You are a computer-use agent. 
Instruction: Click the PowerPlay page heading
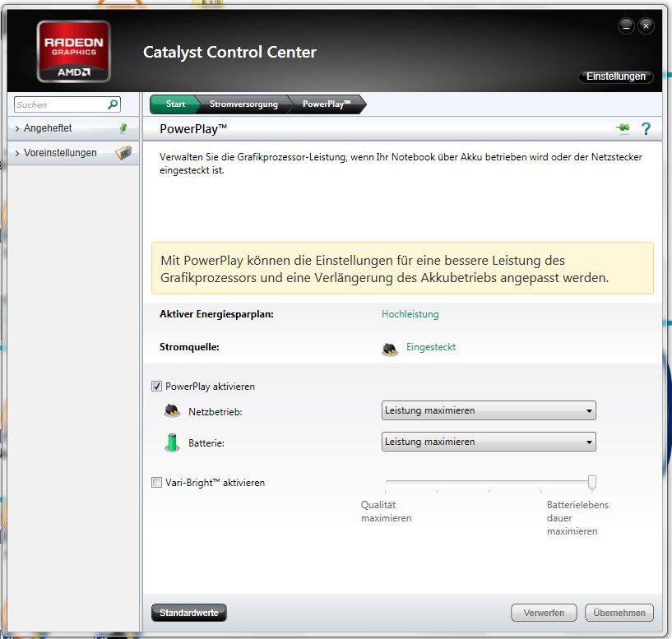click(192, 128)
